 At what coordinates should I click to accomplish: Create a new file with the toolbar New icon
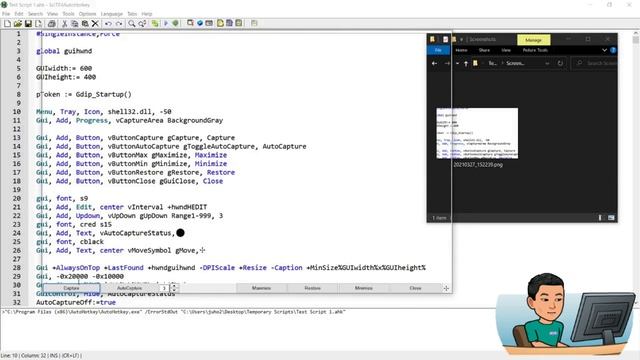[7, 24]
